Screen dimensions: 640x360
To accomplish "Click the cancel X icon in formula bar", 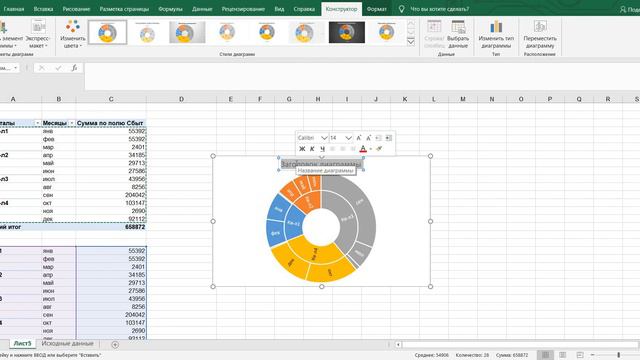I will pyautogui.click(x=42, y=68).
